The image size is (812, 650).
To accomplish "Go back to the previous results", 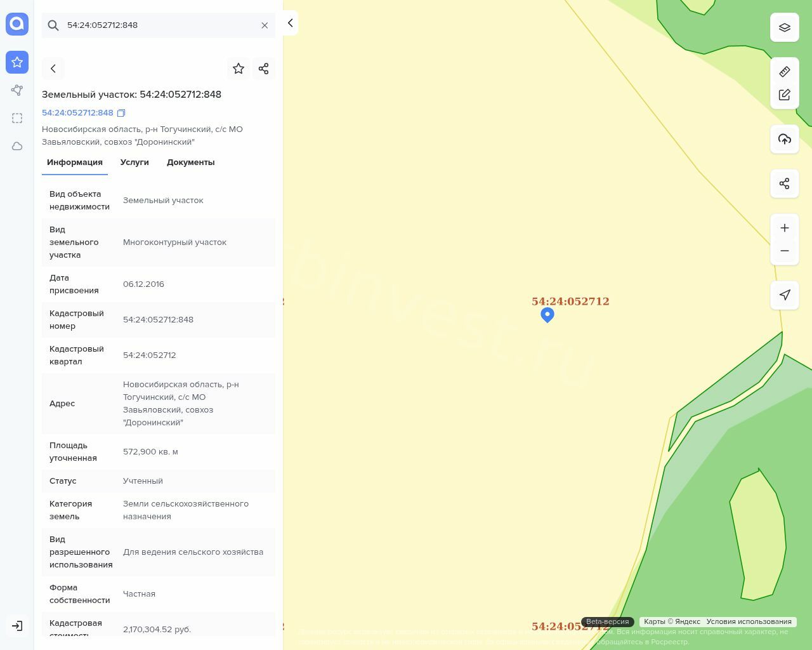I will click(53, 69).
